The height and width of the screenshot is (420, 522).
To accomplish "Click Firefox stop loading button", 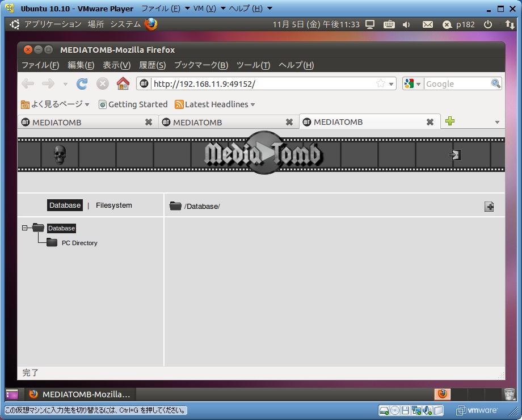I will pyautogui.click(x=103, y=83).
